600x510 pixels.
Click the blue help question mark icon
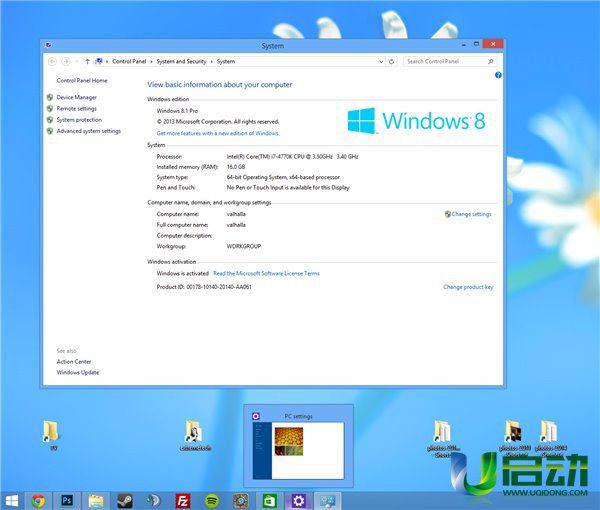pyautogui.click(x=497, y=75)
